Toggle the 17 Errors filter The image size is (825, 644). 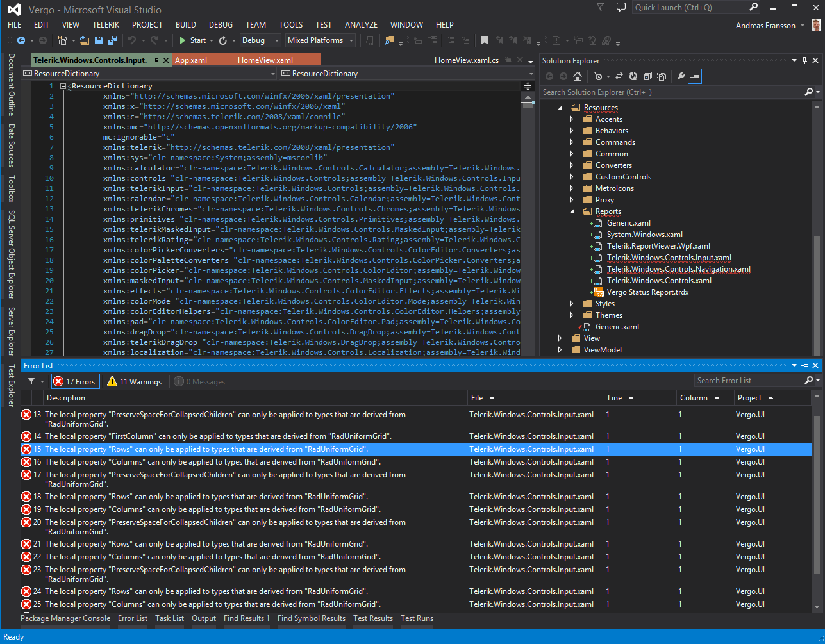[x=75, y=382]
